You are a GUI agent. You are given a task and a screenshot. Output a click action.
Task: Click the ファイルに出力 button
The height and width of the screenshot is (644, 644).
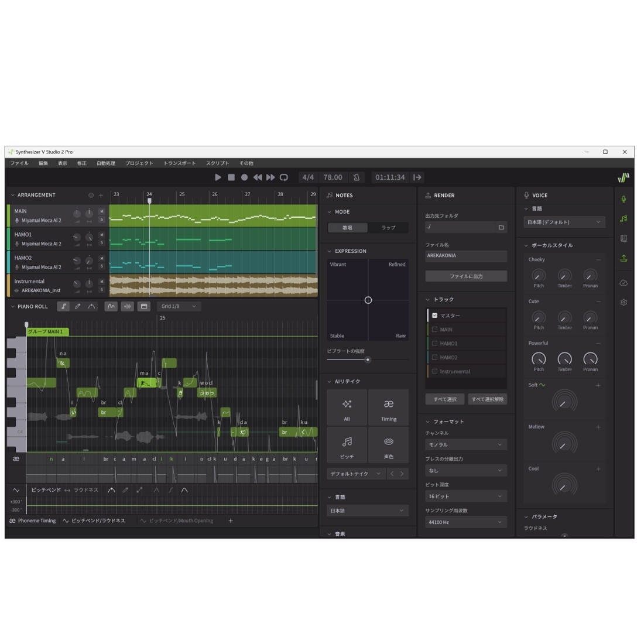tap(466, 276)
